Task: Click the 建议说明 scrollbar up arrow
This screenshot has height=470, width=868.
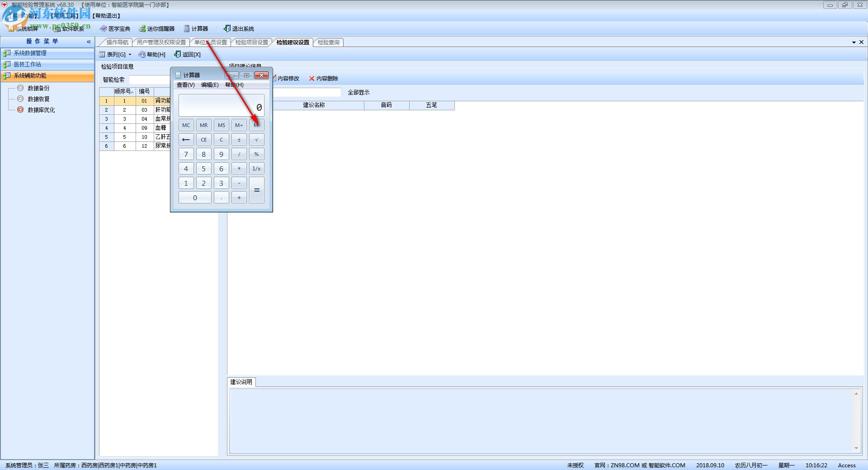Action: tap(856, 394)
